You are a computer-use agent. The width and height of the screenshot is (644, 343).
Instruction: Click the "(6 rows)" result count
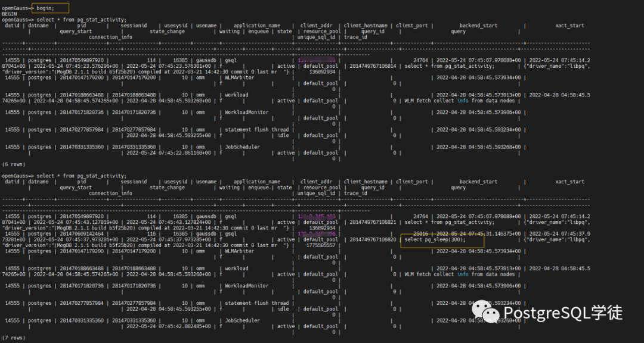(14, 164)
